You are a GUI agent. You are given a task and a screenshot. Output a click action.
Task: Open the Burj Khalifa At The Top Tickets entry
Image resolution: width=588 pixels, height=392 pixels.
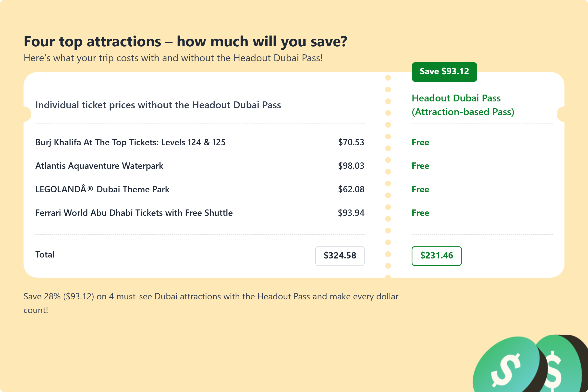click(130, 142)
